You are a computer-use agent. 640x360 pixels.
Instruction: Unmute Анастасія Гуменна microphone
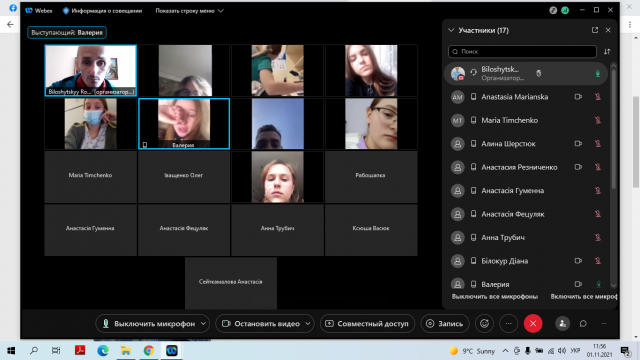[598, 191]
